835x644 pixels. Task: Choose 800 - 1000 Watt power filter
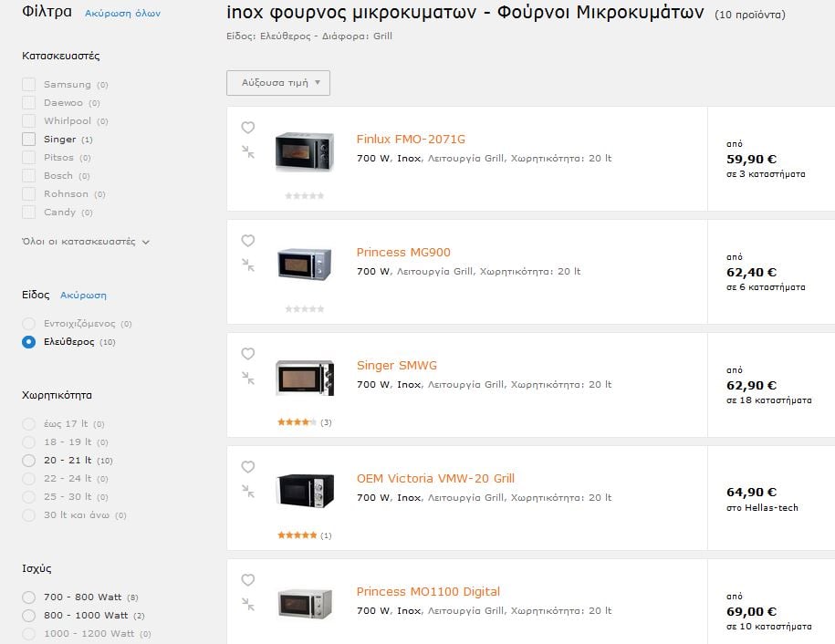29,615
